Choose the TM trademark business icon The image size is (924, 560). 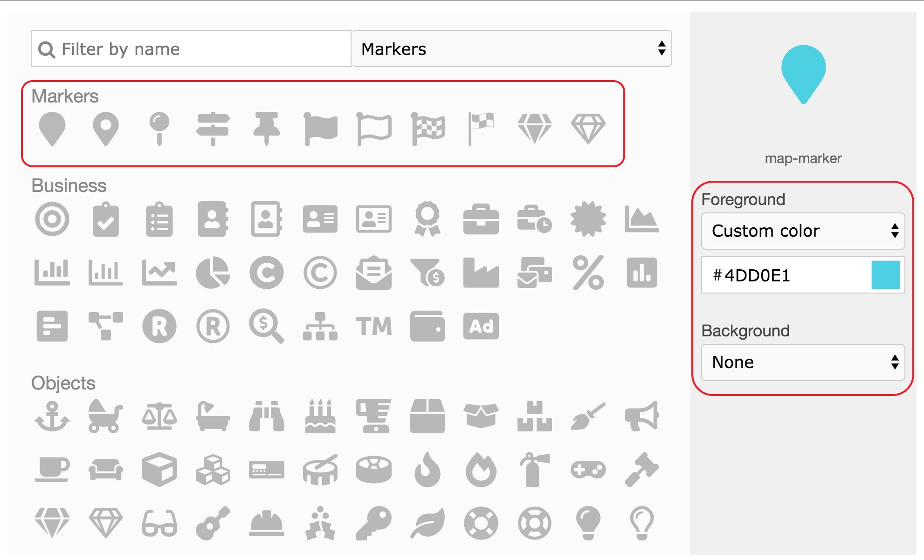[x=373, y=326]
